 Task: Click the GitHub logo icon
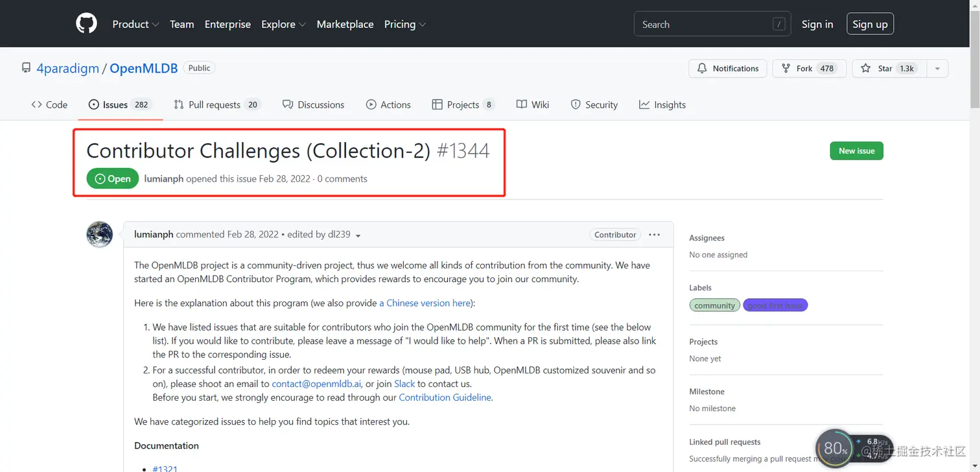tap(86, 24)
